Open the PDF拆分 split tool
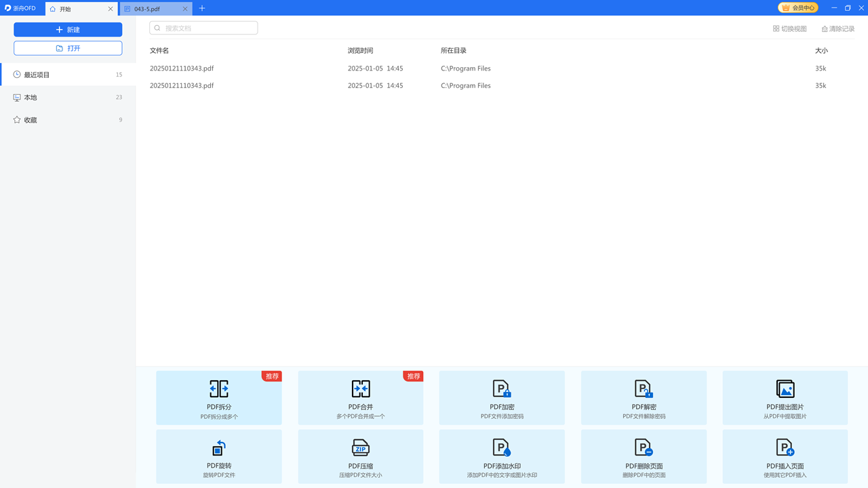This screenshot has height=488, width=868. [218, 398]
